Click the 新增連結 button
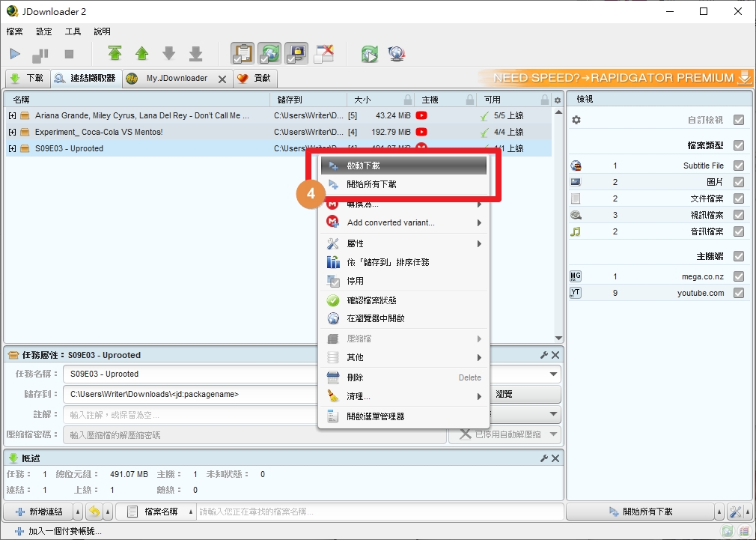Image resolution: width=756 pixels, height=540 pixels. coord(38,512)
